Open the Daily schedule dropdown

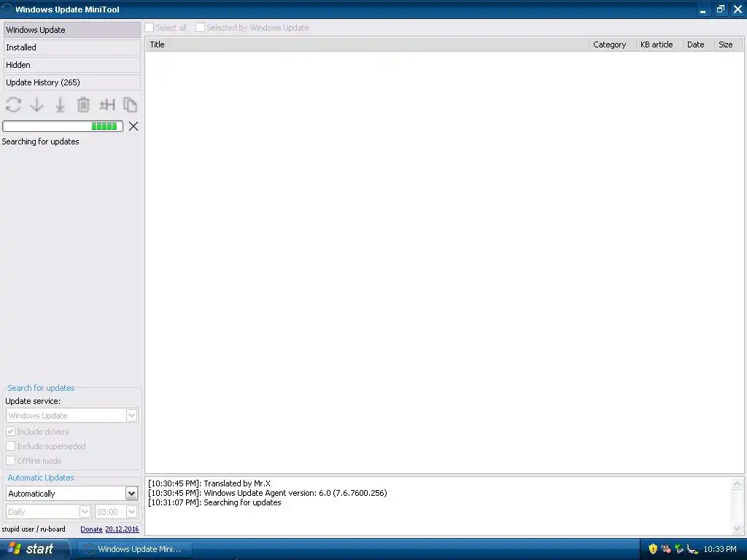coord(85,512)
